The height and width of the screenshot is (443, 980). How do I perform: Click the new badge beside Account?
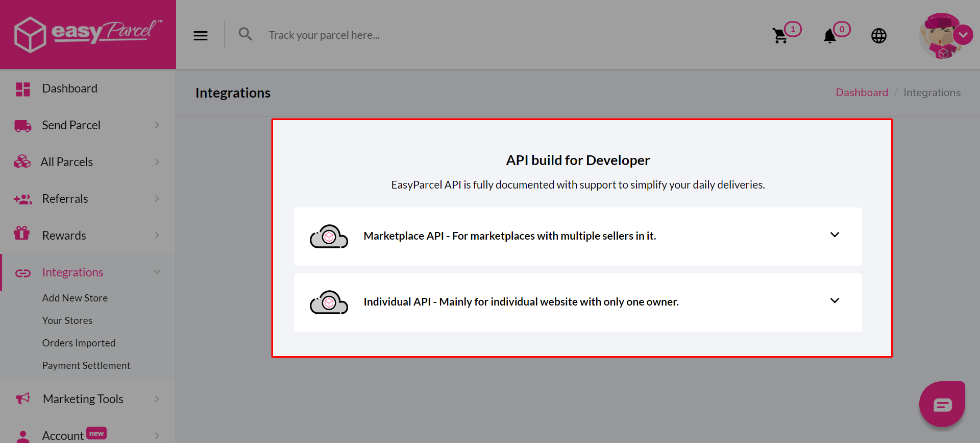pyautogui.click(x=96, y=433)
